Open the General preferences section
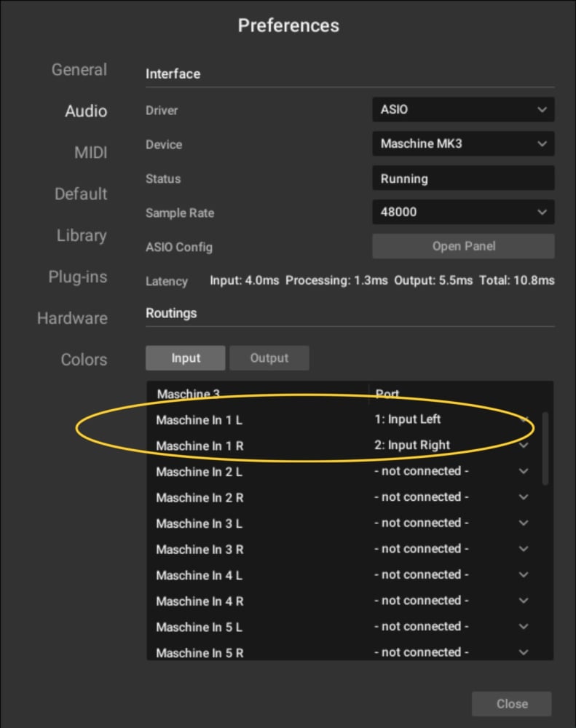Screen dimensions: 576x728 79,70
